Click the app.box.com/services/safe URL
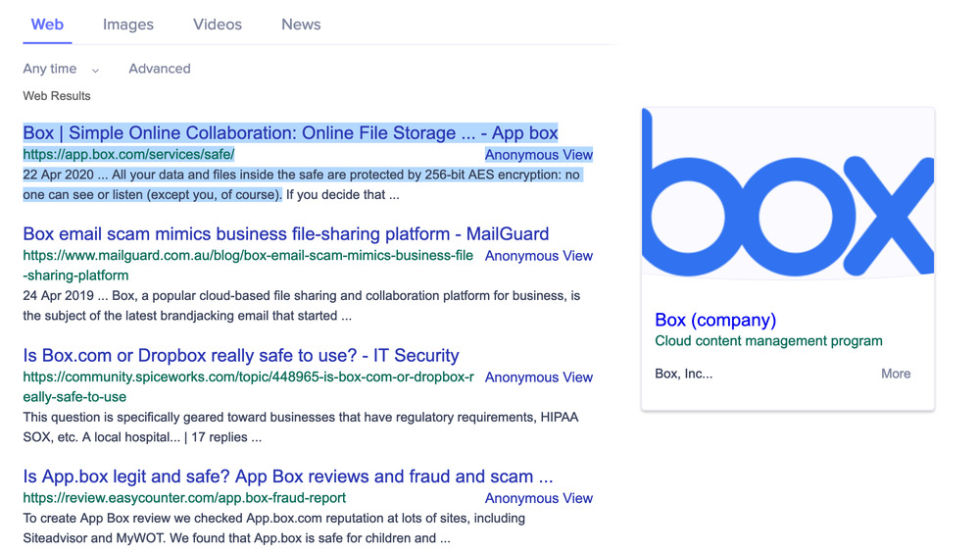Viewport: 980px width, 553px height. (x=128, y=155)
